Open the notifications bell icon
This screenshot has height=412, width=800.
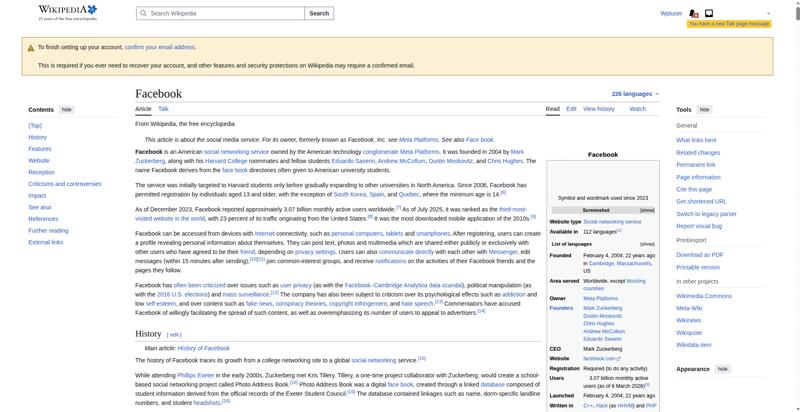[693, 13]
